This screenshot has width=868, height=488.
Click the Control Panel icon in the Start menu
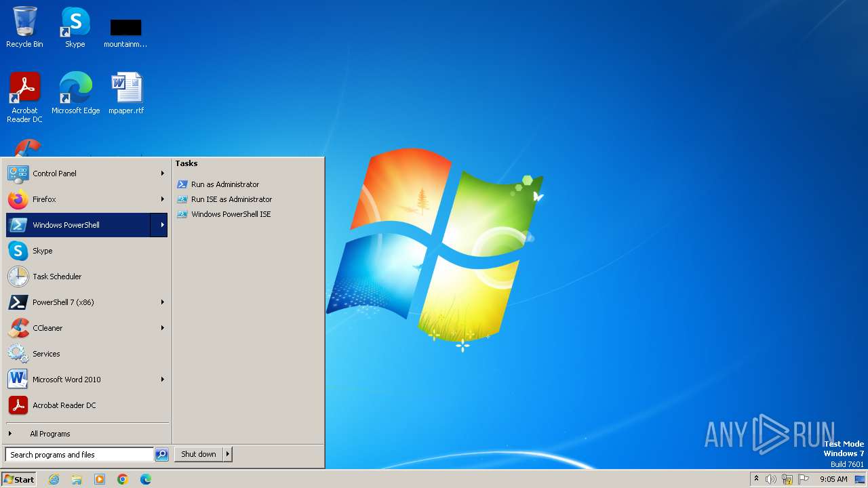pyautogui.click(x=18, y=174)
